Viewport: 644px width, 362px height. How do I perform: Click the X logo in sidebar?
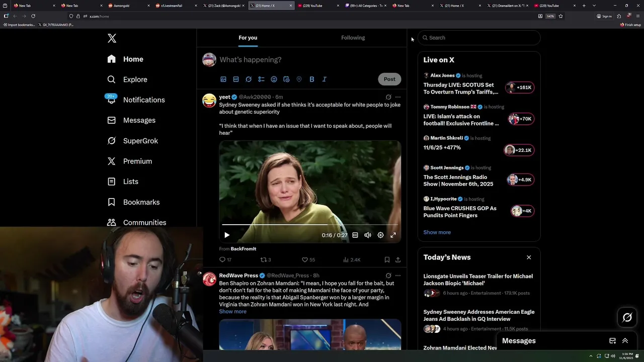pos(112,38)
